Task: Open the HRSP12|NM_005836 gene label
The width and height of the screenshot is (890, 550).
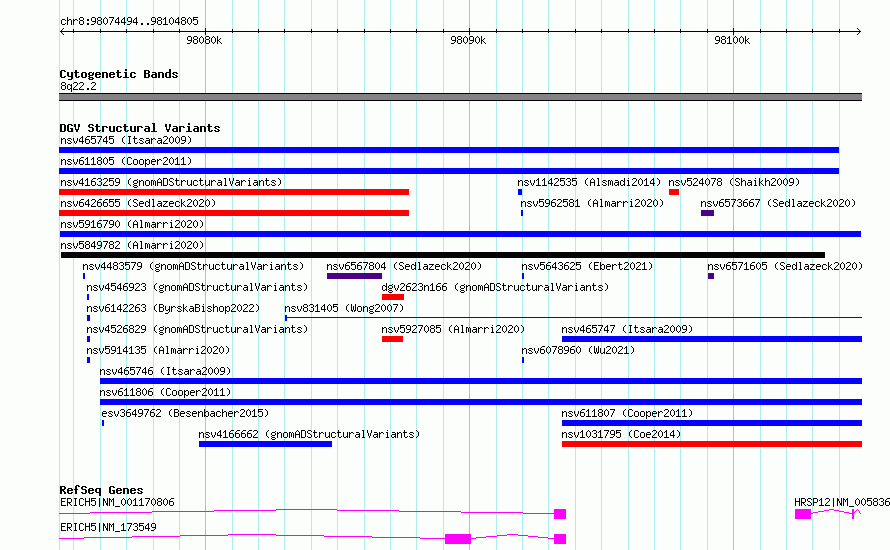Action: coord(842,502)
